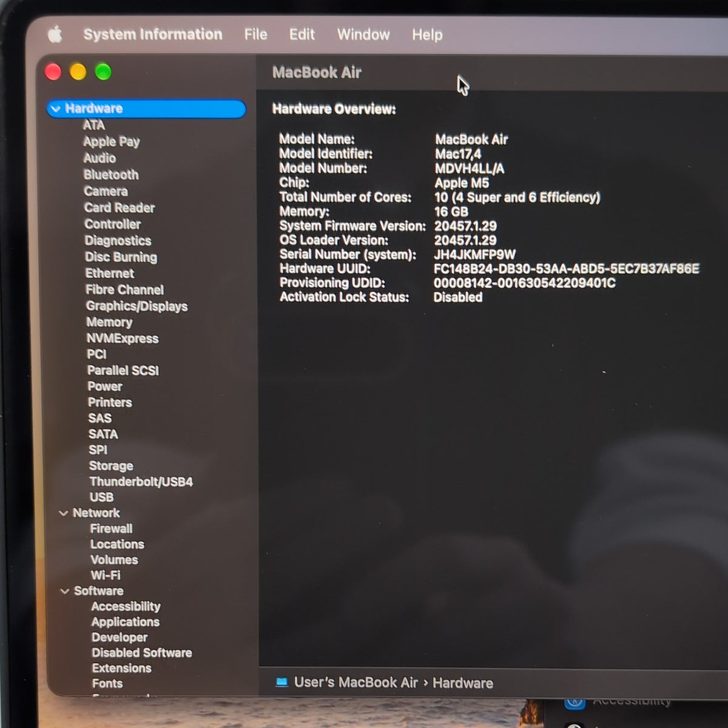Click User's MacBook Air in path bar

pos(356,682)
